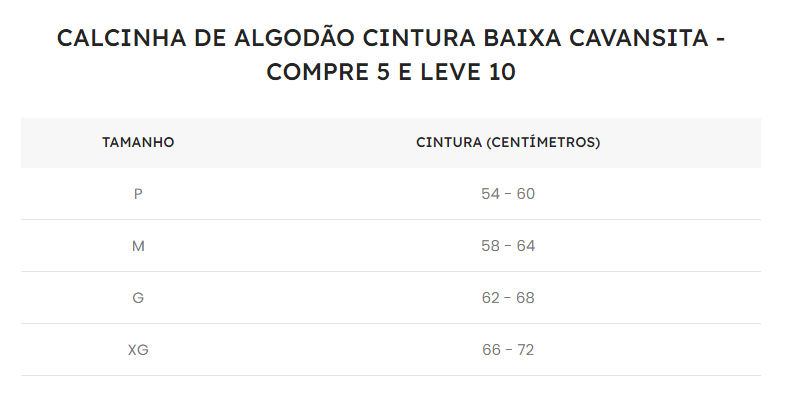Click size XG in the table
Screen dimensions: 786x394
click(138, 349)
